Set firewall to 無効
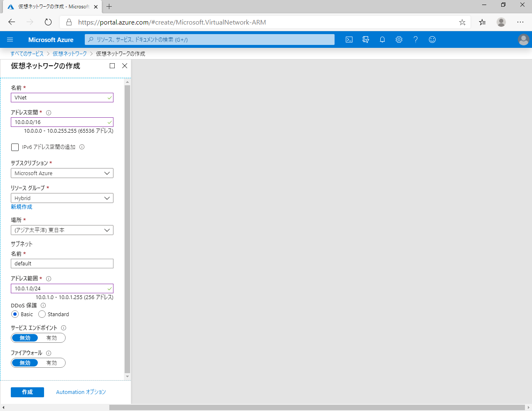 point(25,363)
